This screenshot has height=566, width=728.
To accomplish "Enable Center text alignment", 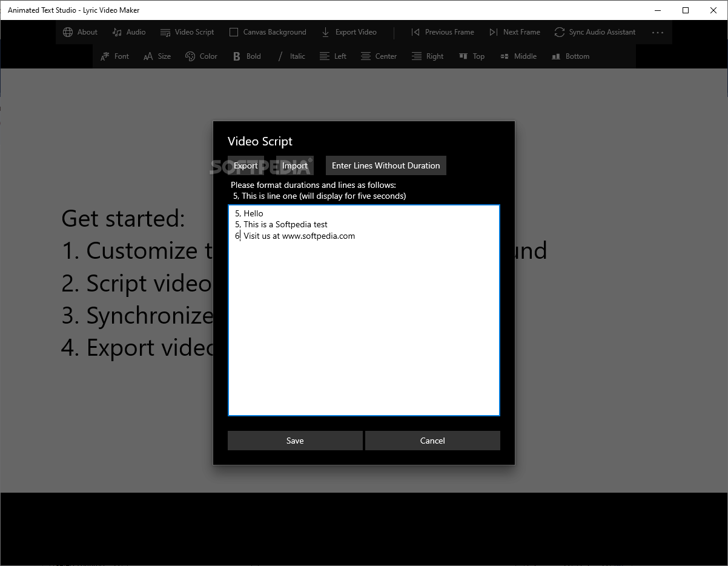I will (379, 56).
